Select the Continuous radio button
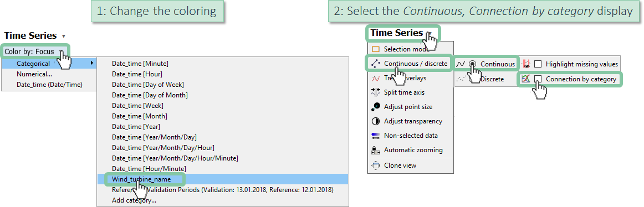The width and height of the screenshot is (644, 207). 472,64
